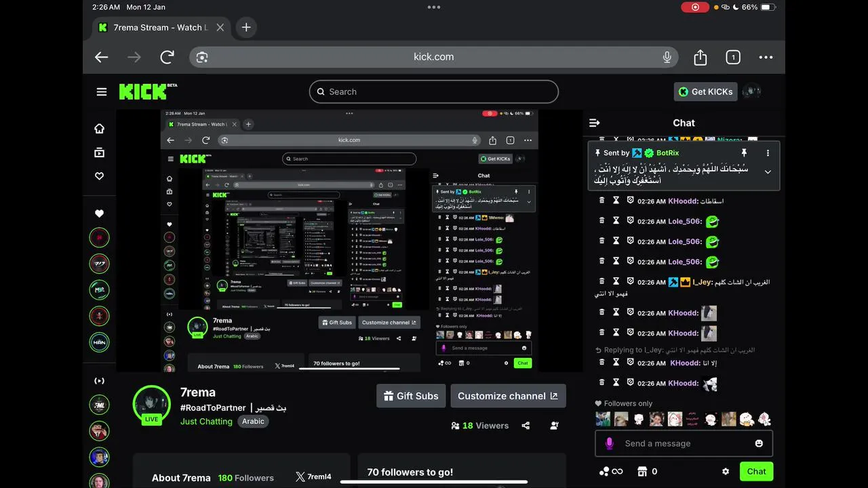
Task: Open chat settings gear
Action: click(726, 471)
